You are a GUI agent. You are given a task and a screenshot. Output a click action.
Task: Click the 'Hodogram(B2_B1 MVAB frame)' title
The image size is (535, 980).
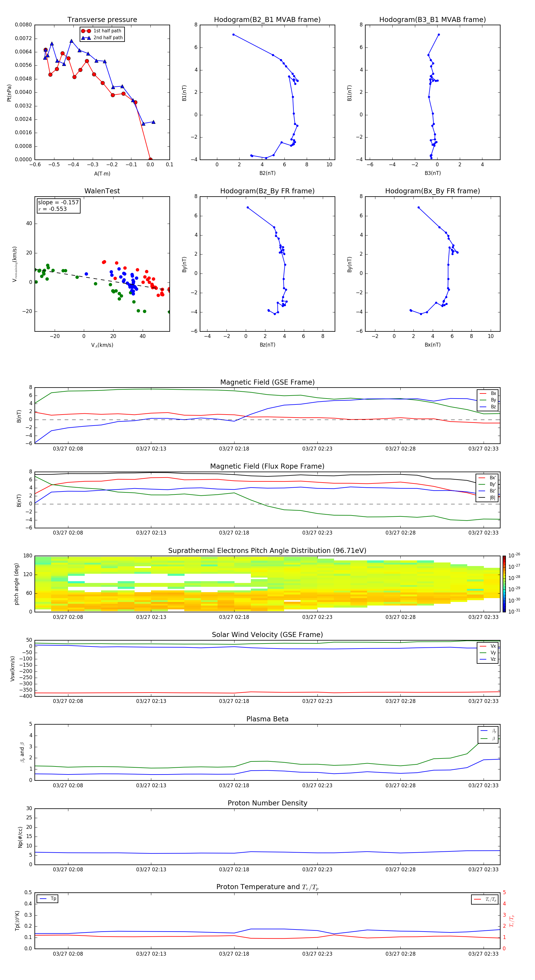[x=267, y=20]
